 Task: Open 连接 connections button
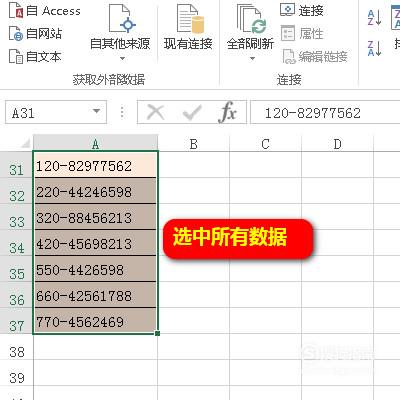[x=302, y=10]
